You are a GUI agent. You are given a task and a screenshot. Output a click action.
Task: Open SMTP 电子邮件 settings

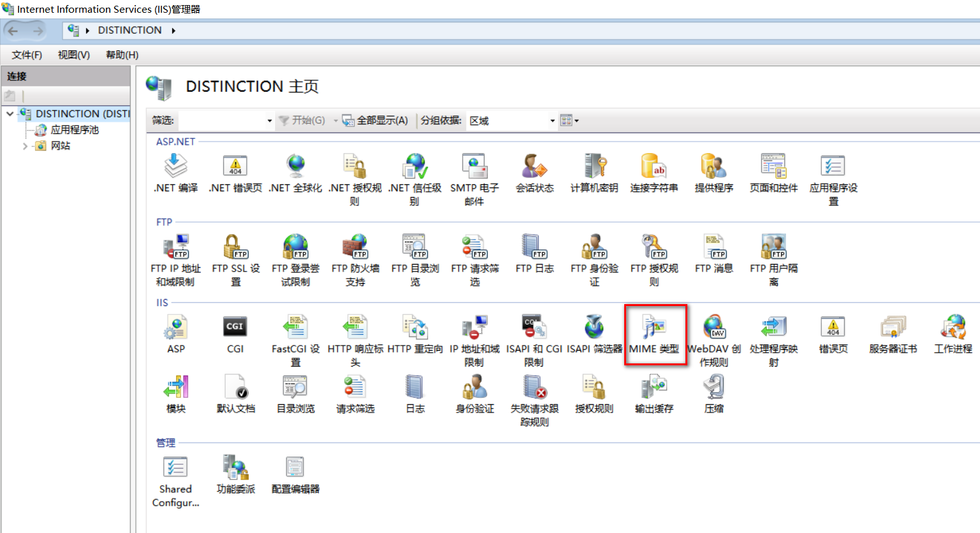point(474,180)
